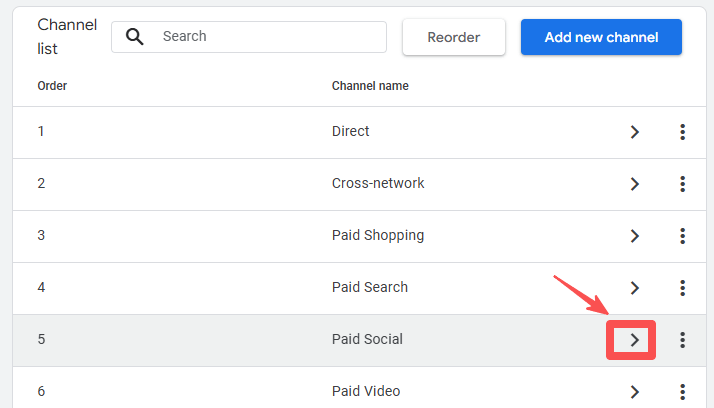Screen dimensions: 714x408
Task: Expand the Paid Video channel row
Action: click(634, 391)
